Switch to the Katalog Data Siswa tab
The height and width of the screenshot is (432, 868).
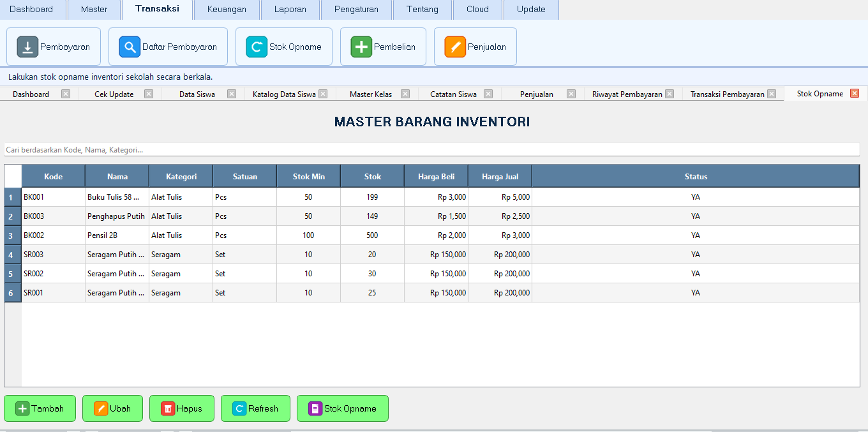pos(283,94)
